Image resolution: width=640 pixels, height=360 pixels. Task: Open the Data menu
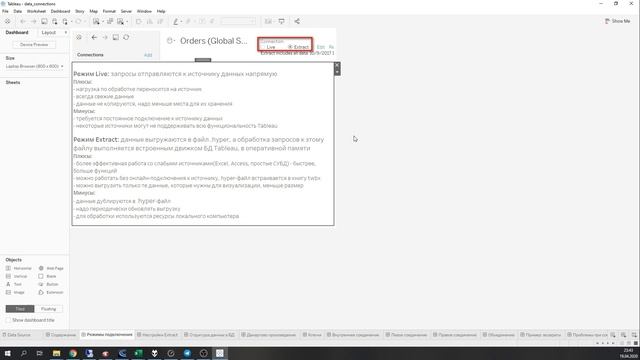(18, 11)
